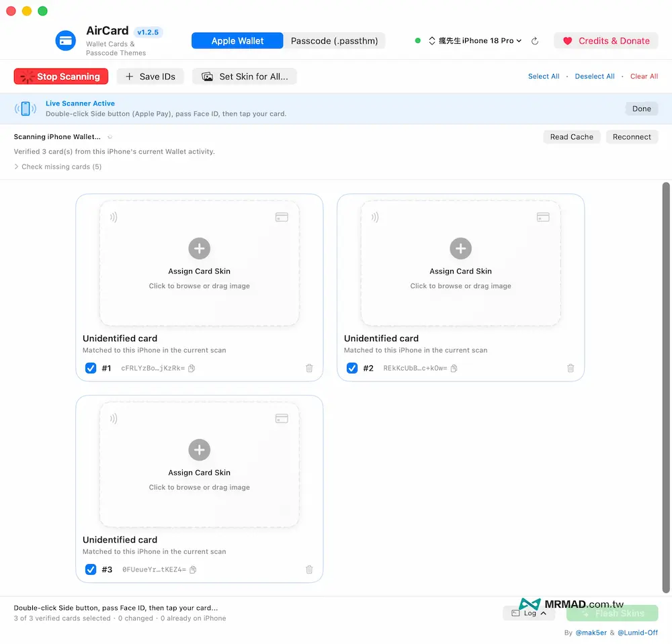The image size is (672, 644).
Task: Switch to the Passcode (.passthm) tab
Action: 334,41
